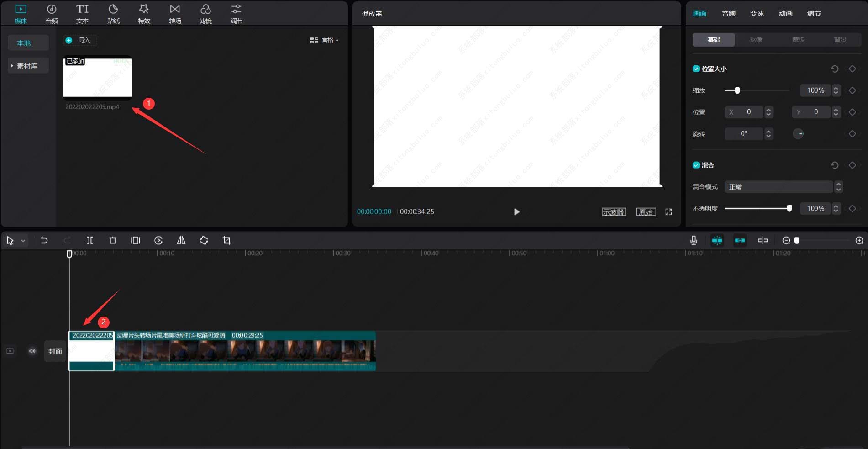Open the 混合模式 dropdown showing 正常
This screenshot has width=868, height=449.
783,187
